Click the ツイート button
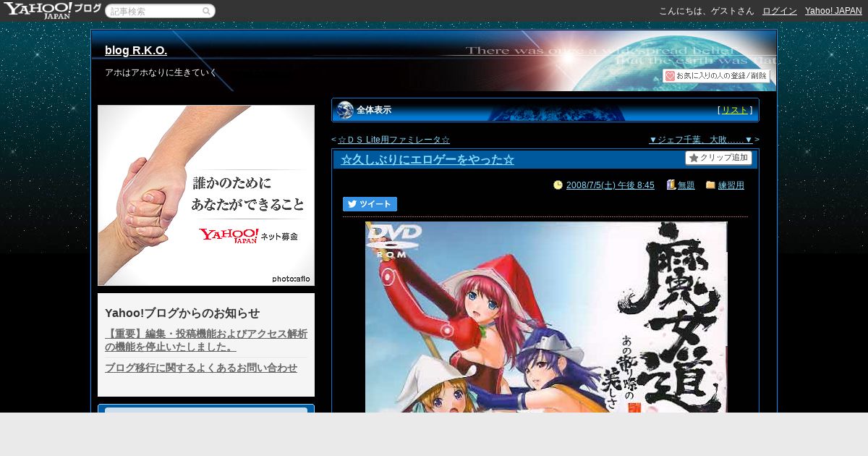 pos(370,204)
